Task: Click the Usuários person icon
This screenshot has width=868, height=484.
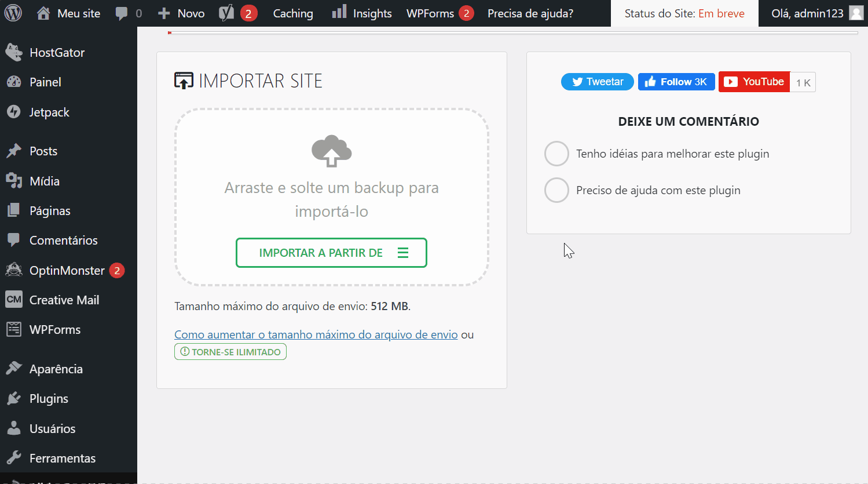Action: pyautogui.click(x=14, y=428)
